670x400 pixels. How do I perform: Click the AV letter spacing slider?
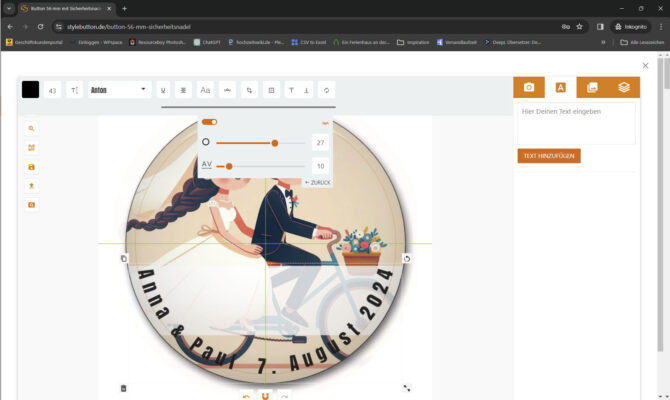pos(230,166)
